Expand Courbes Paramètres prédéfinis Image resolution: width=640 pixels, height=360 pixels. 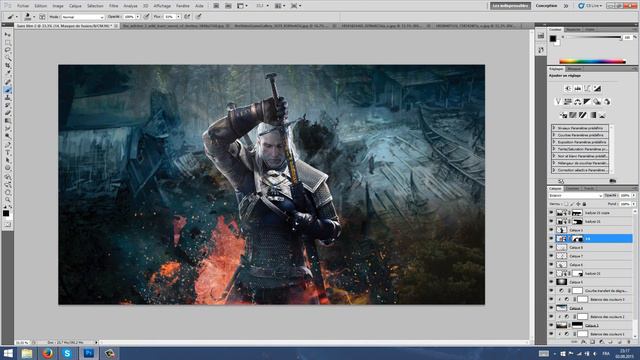pos(553,135)
